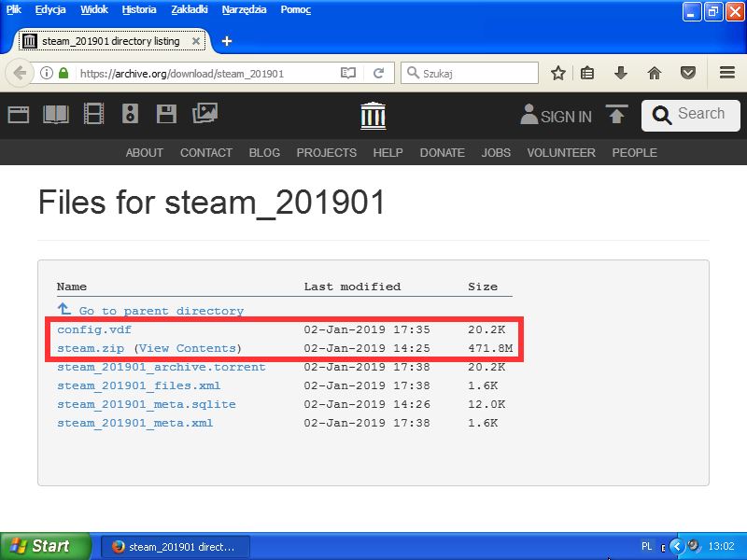
Task: Click the archive Search box
Action: (691, 115)
